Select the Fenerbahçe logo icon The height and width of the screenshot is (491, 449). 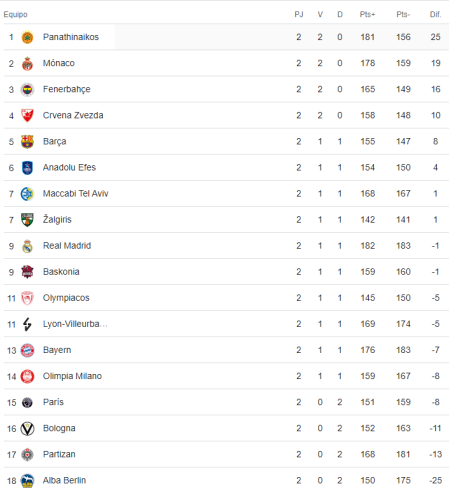pos(27,89)
